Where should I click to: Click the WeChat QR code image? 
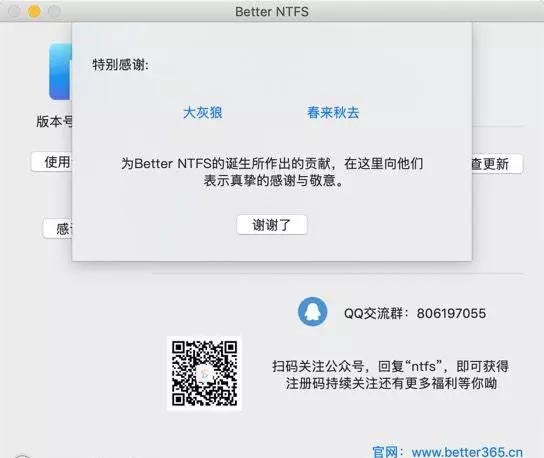pos(204,373)
